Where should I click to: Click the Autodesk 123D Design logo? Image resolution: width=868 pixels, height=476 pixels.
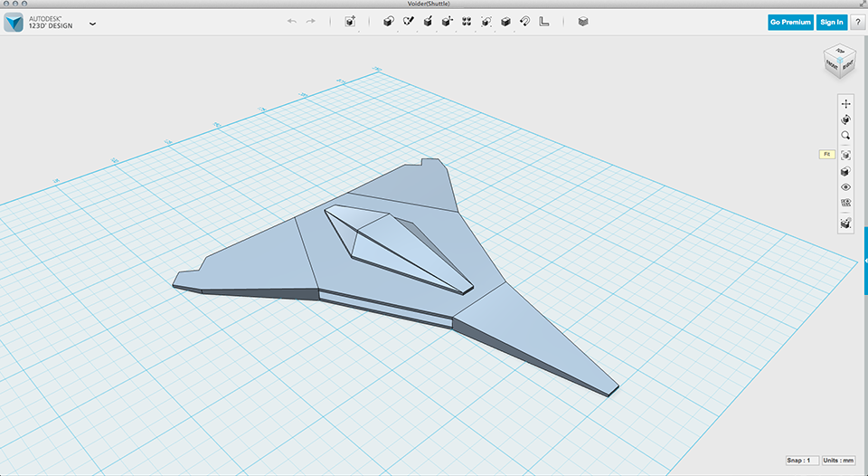(x=14, y=22)
